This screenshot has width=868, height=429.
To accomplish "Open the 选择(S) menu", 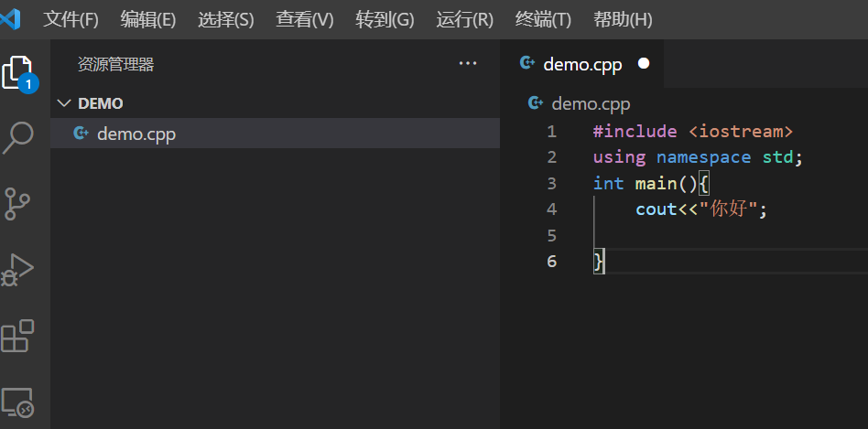I will click(x=226, y=20).
